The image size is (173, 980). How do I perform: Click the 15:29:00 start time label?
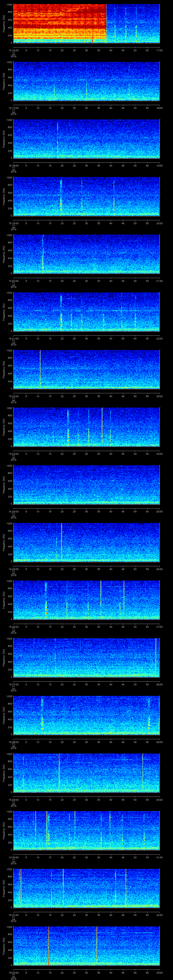tap(14, 800)
